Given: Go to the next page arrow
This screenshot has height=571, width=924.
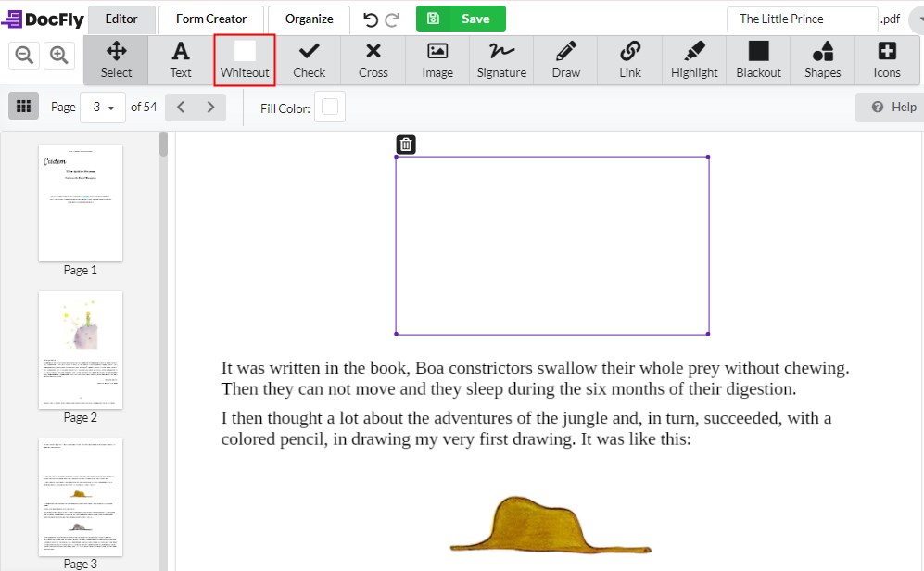Looking at the screenshot, I should click(x=211, y=108).
